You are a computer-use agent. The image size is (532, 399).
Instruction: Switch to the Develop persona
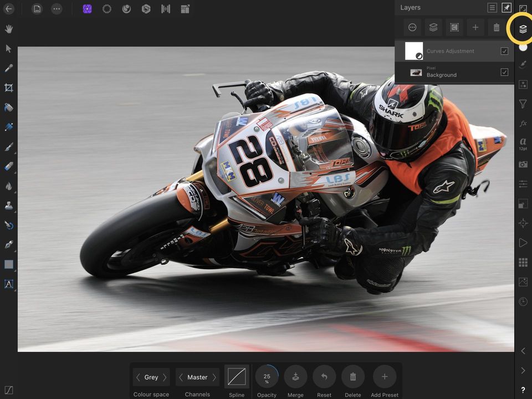tap(146, 9)
